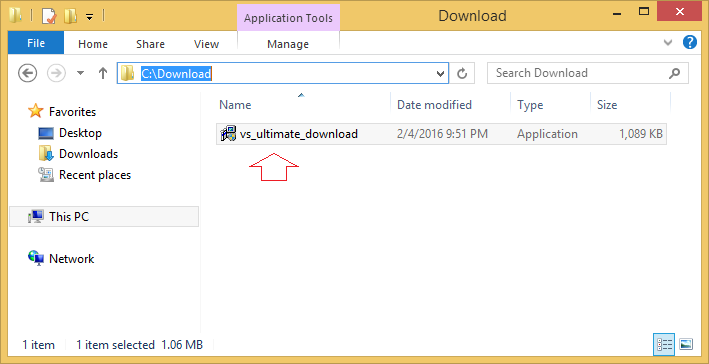Open Customize Quick Access Toolbar dropdown
709x364 pixels.
click(90, 17)
